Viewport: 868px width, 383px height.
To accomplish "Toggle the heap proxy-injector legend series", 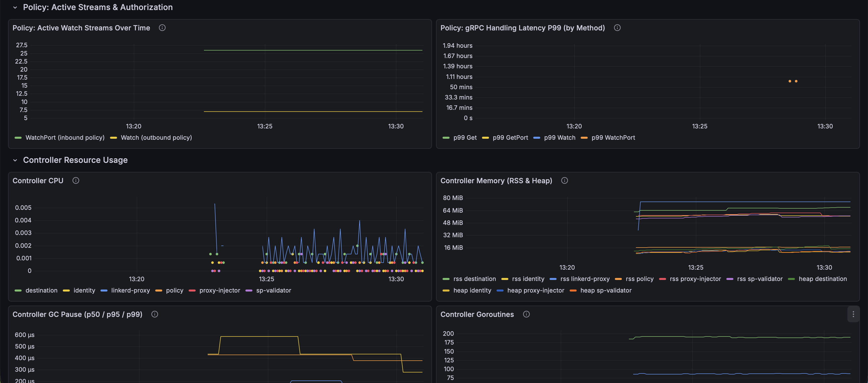I will tap(536, 290).
